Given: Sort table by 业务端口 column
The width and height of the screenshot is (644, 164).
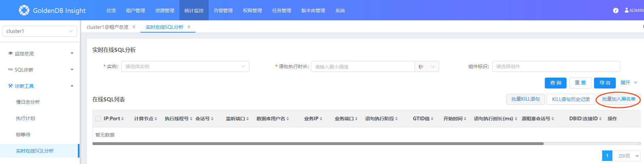Looking at the screenshot, I should pos(356,119).
